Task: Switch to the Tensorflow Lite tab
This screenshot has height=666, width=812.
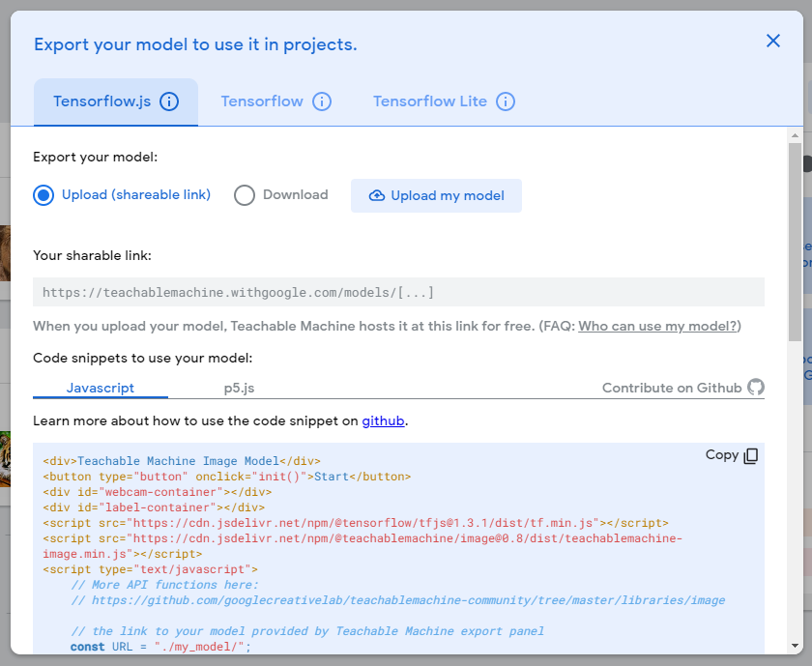Action: click(444, 101)
